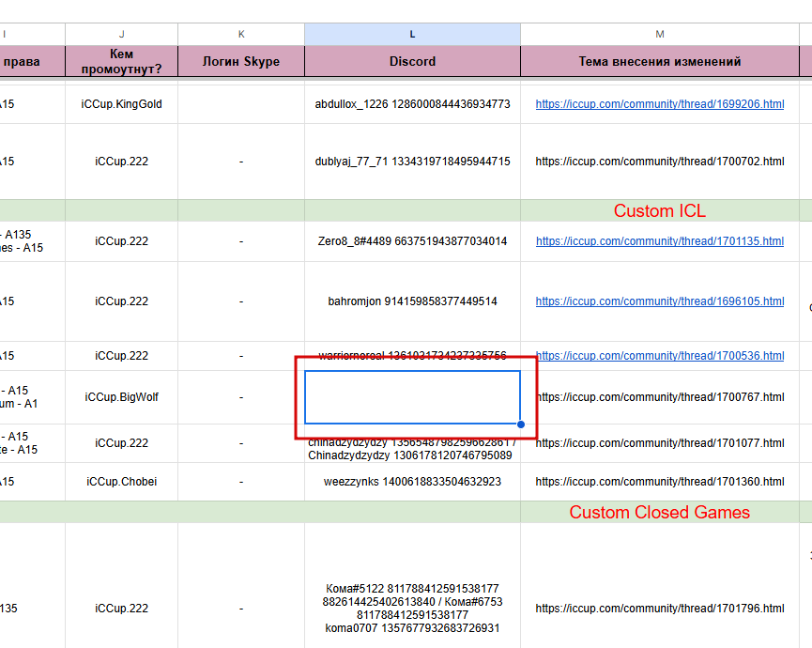Image resolution: width=812 pixels, height=648 pixels.
Task: Open thread 1700536 link
Action: [660, 356]
